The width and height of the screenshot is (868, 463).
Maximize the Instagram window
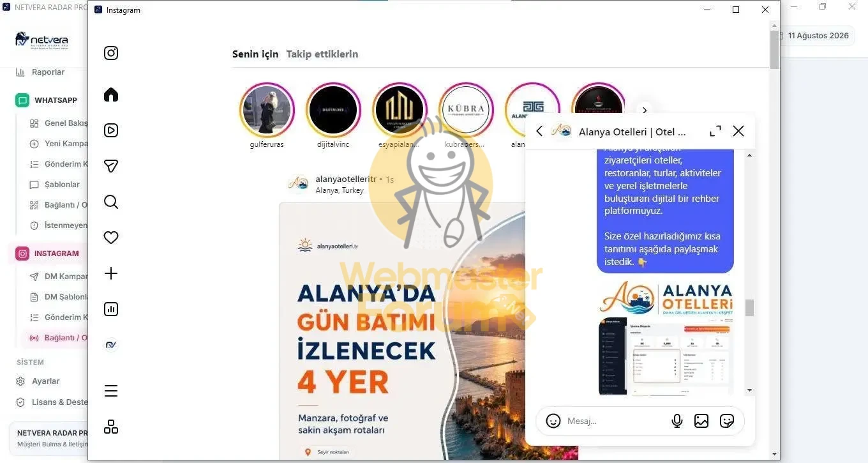point(736,10)
